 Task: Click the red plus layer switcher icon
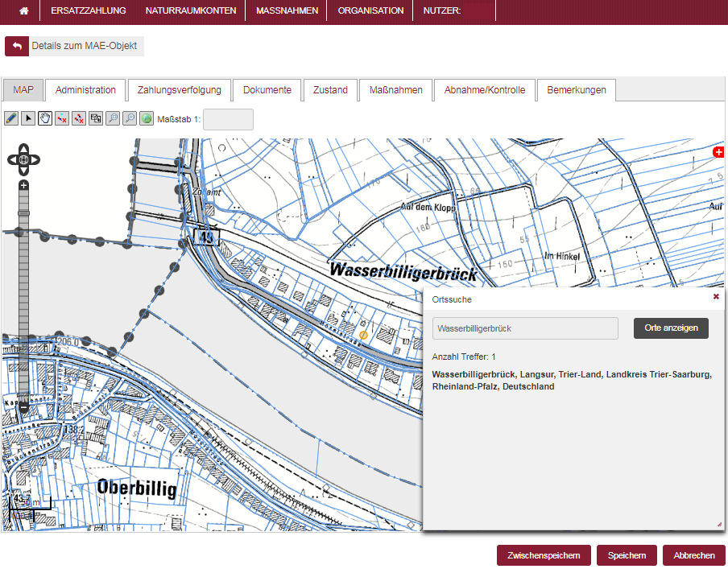(719, 152)
